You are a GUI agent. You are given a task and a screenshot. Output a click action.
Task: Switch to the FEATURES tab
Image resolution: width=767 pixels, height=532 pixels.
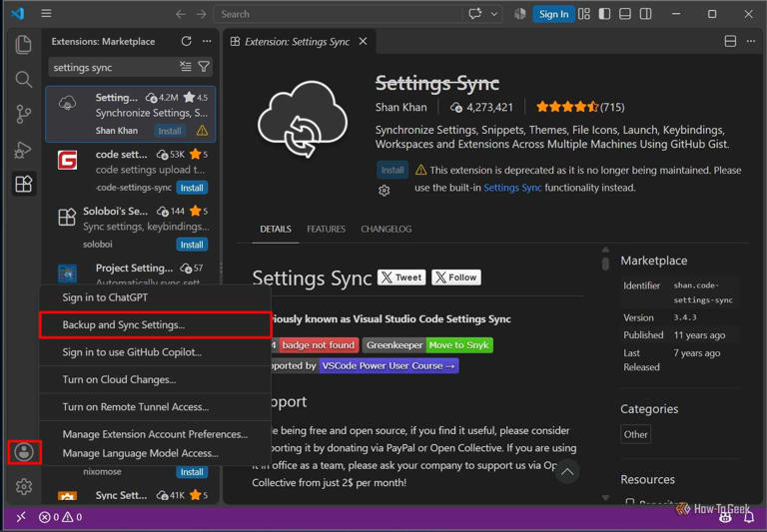coord(326,229)
